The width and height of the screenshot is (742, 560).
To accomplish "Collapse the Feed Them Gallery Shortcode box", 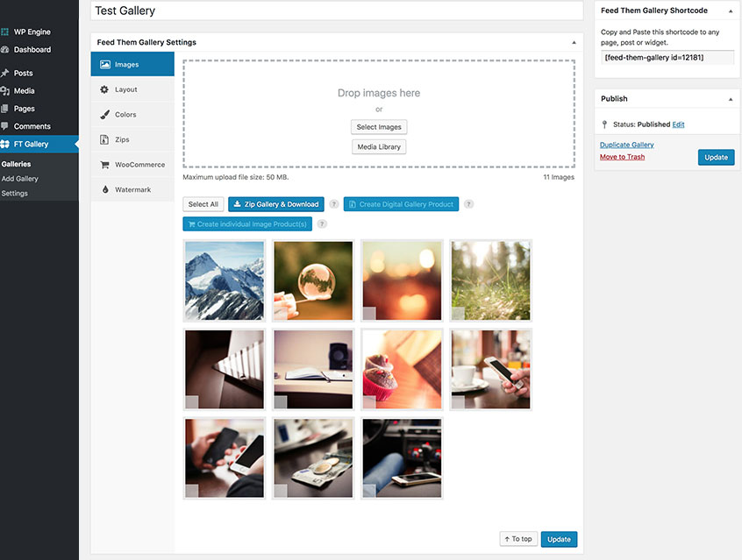I will click(x=731, y=11).
